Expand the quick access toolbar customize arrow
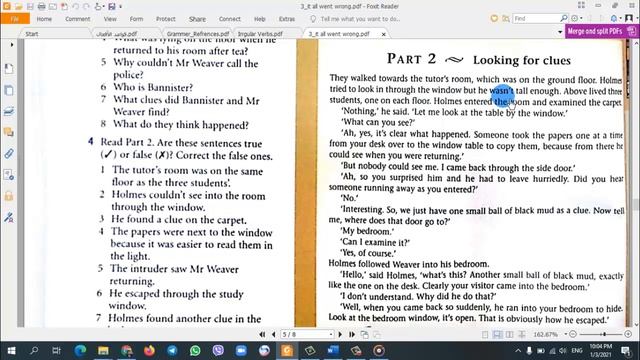The height and width of the screenshot is (360, 640). 120,7
